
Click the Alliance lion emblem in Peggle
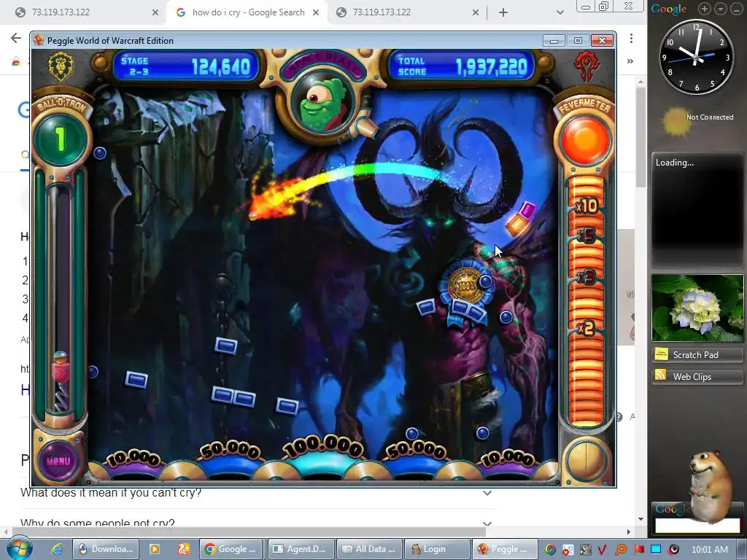point(61,66)
